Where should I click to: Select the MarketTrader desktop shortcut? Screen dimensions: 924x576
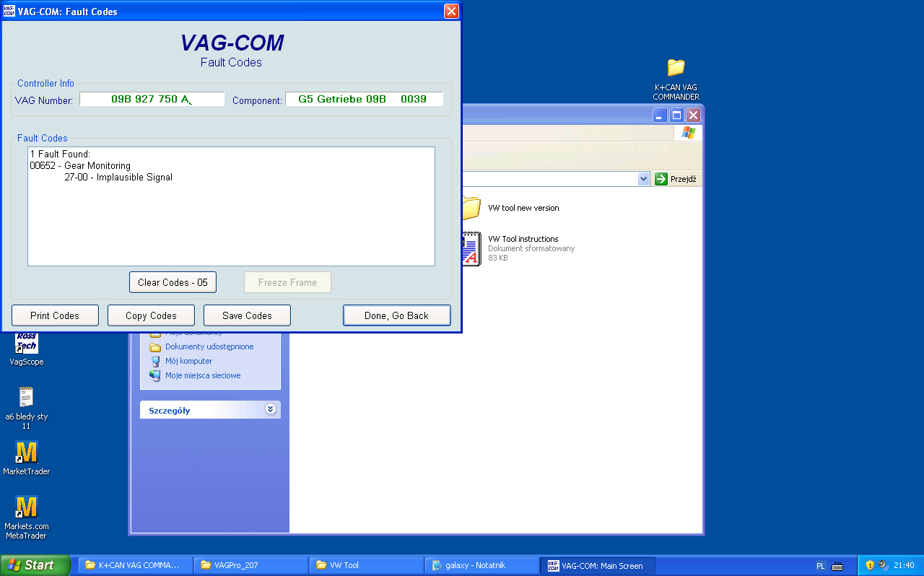[27, 458]
